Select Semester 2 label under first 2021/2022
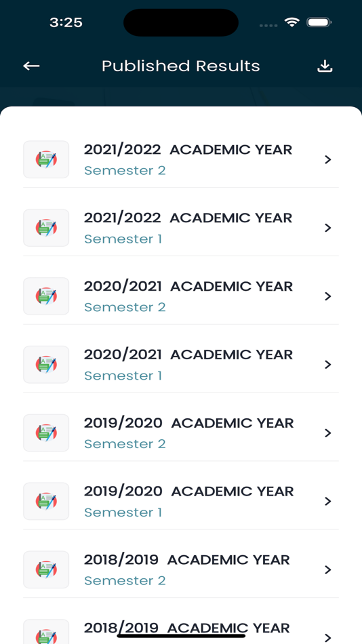Image resolution: width=362 pixels, height=644 pixels. pos(125,170)
